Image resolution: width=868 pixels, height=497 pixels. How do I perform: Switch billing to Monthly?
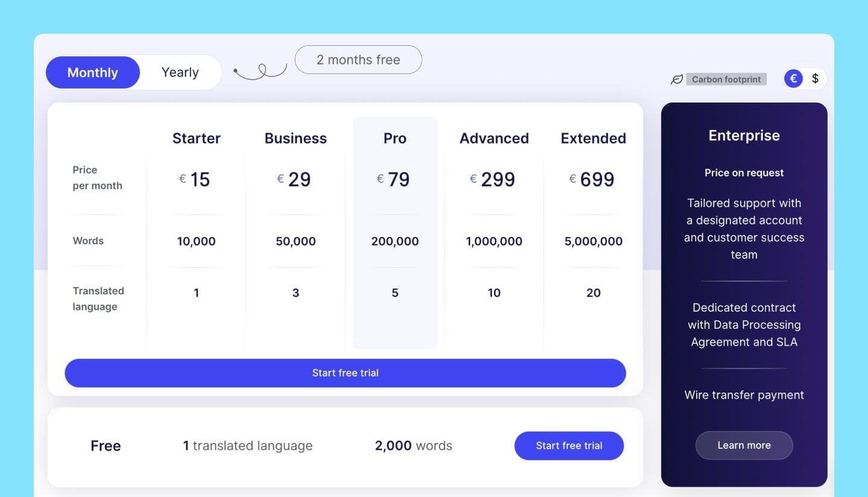93,72
